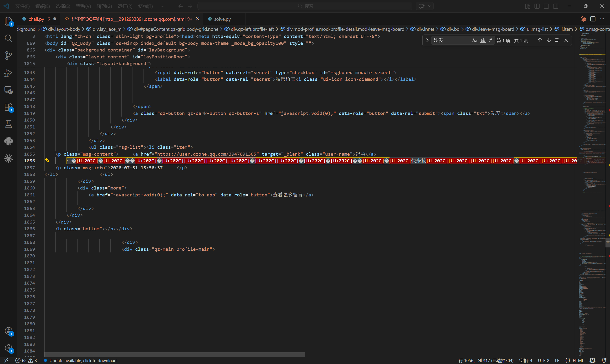This screenshot has height=364, width=610.
Task: Open the Extensions view
Action: coord(9,107)
